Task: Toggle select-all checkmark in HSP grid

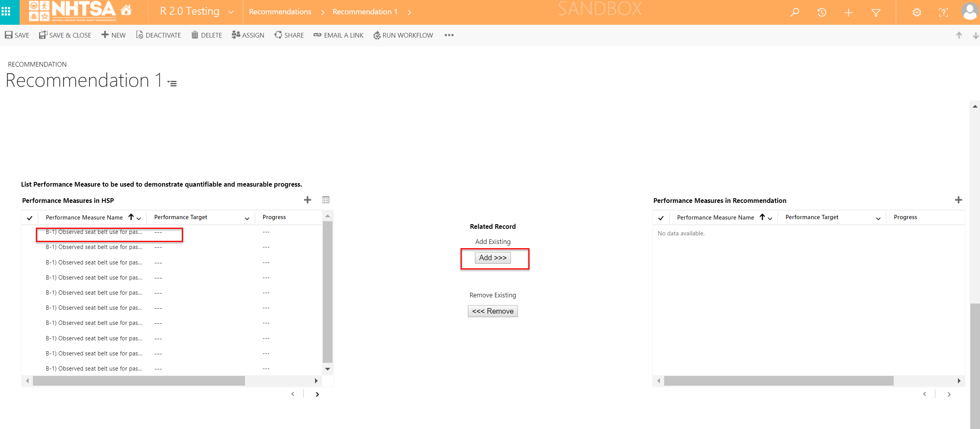Action: [29, 218]
